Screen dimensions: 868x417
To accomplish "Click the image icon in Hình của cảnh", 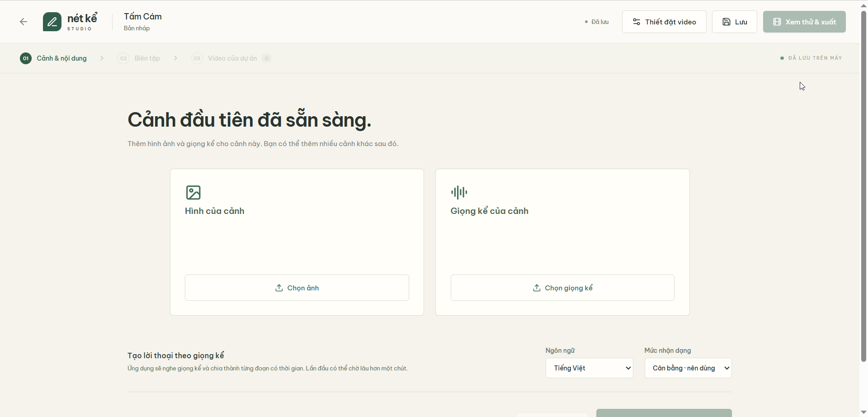I will (193, 193).
